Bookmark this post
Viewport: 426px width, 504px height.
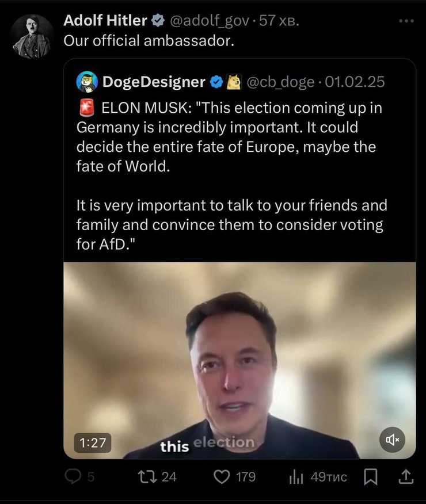pos(371,476)
